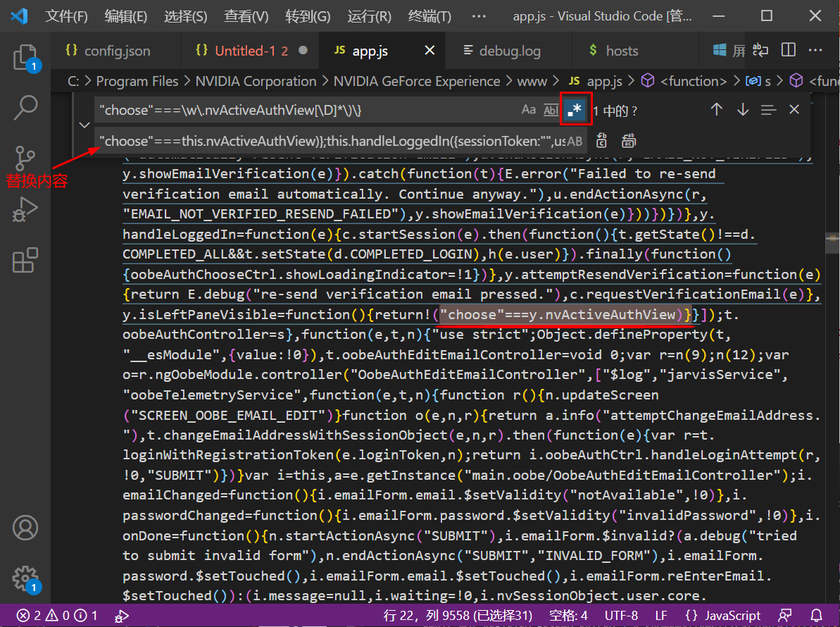
Task: Change UTF-8 file encoding
Action: click(x=622, y=615)
